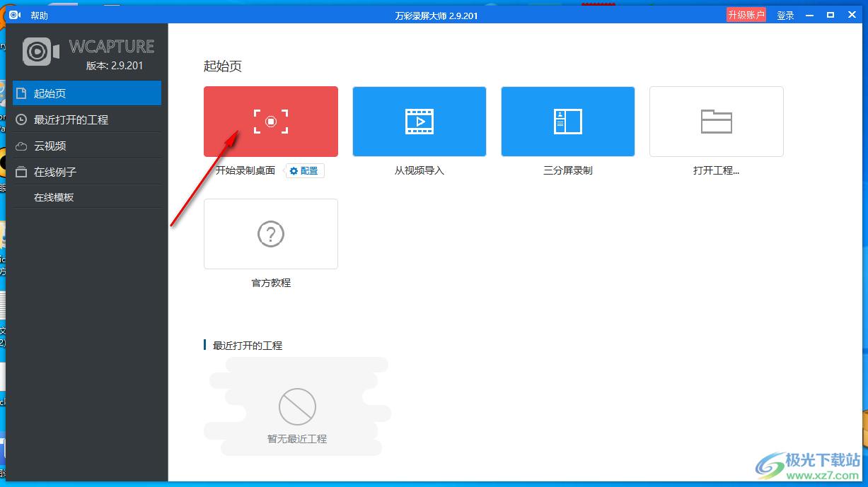Viewport: 868px width, 487px height.
Task: Click the red screen record icon tile
Action: pyautogui.click(x=270, y=122)
